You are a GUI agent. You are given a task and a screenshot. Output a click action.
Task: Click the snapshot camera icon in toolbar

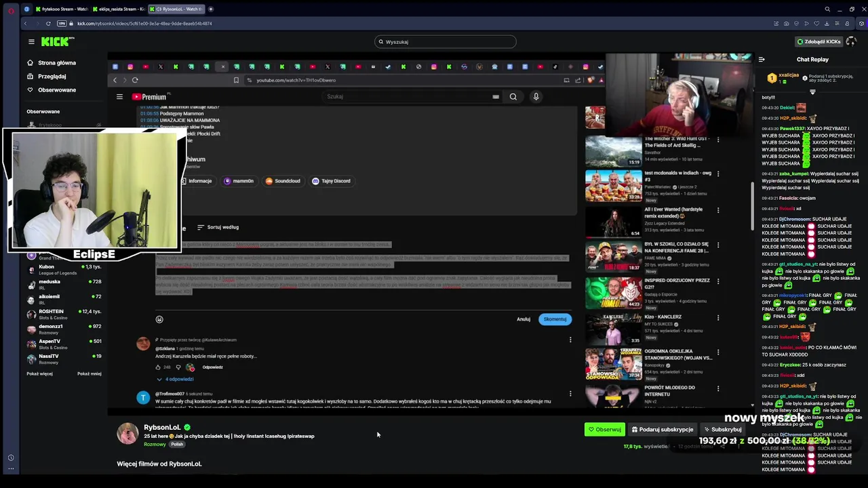787,23
